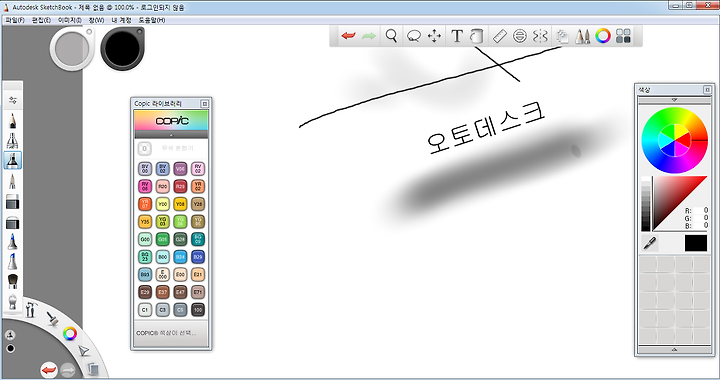This screenshot has height=380, width=720.
Task: Click the Undo arrow in top toolbar
Action: click(349, 36)
